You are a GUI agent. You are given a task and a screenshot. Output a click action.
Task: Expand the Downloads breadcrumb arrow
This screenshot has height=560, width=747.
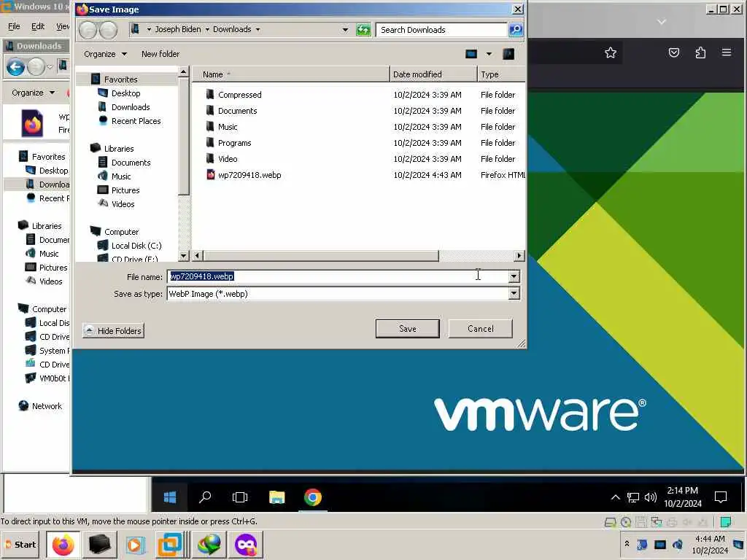(258, 29)
